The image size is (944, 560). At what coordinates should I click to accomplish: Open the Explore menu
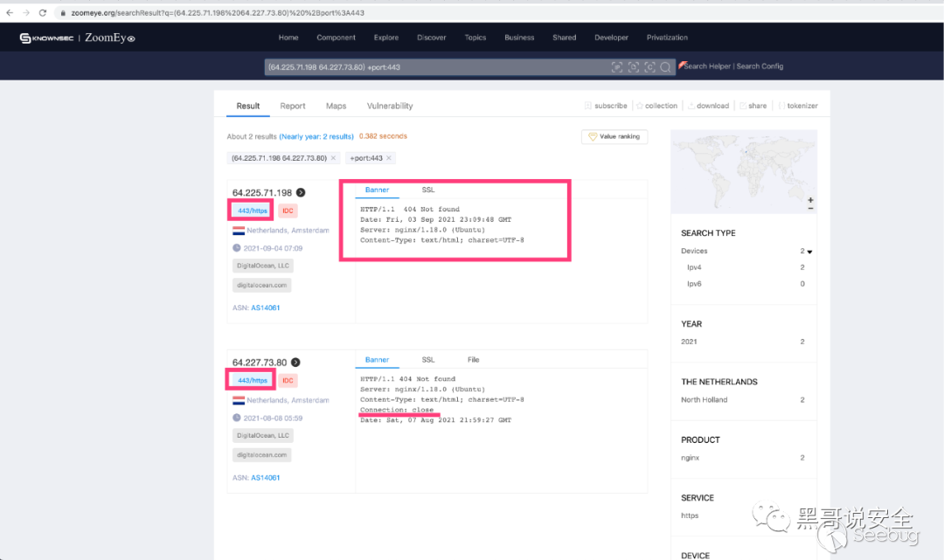click(x=386, y=38)
